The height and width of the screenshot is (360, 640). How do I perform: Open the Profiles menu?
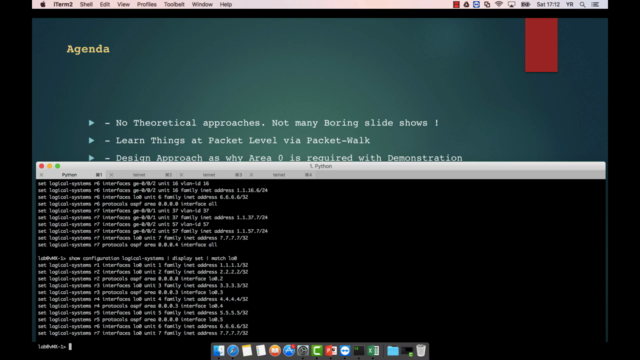(147, 4)
